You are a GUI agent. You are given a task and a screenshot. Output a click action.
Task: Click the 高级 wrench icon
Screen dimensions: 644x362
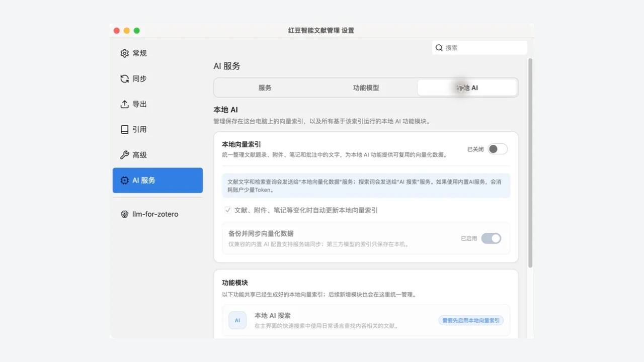(125, 155)
